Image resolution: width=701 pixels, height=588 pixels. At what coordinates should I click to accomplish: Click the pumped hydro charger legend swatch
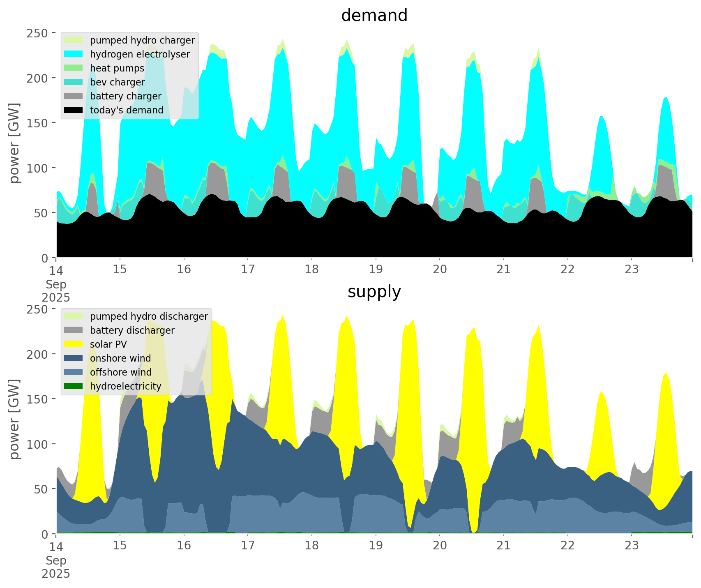tap(74, 40)
